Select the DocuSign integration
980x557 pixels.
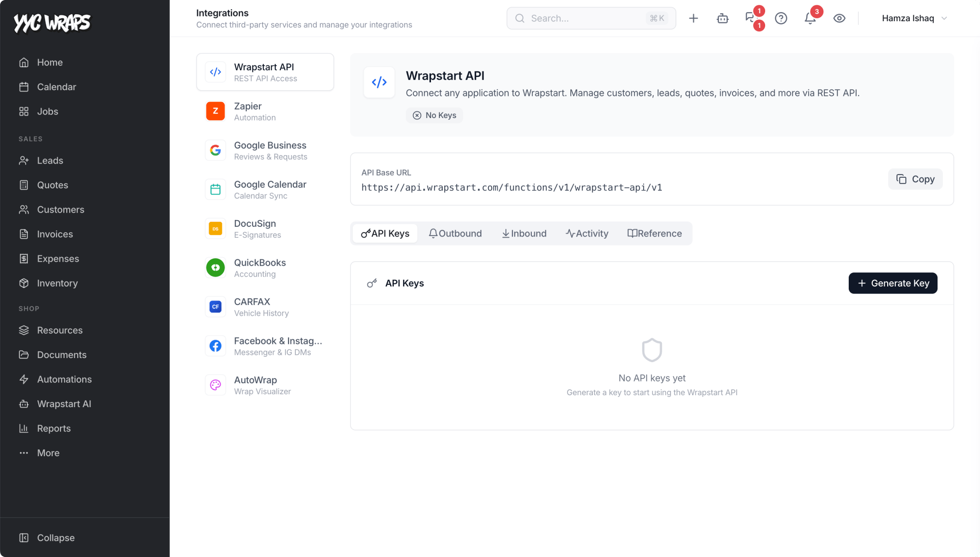pos(265,229)
